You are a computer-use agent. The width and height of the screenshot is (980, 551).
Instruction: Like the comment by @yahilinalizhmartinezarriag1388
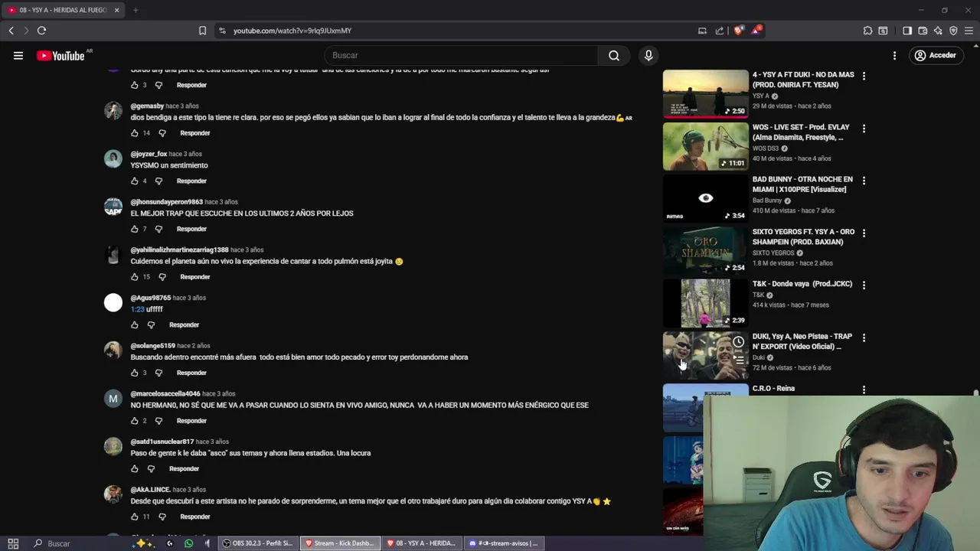(x=135, y=277)
